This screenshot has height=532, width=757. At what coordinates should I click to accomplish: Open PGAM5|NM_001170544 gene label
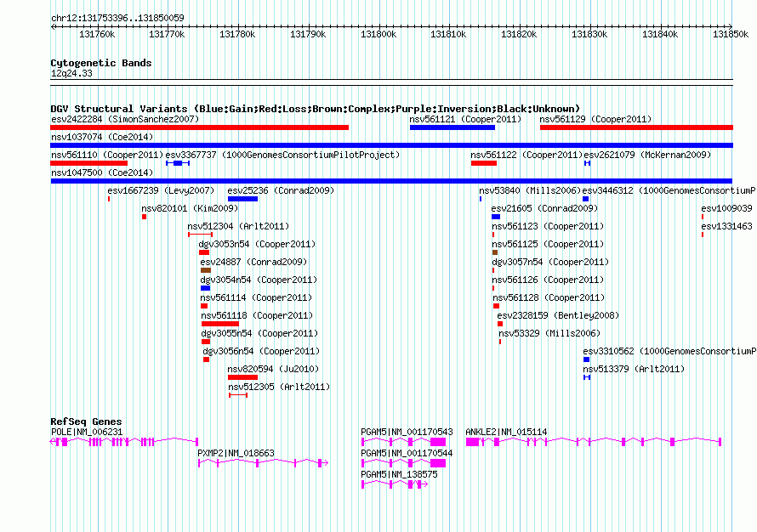(407, 453)
